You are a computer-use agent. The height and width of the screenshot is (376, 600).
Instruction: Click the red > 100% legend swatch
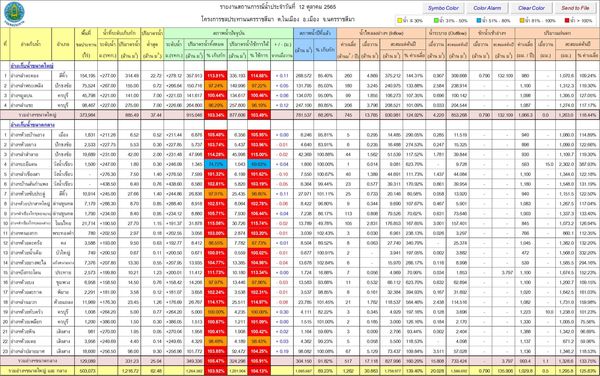point(567,20)
